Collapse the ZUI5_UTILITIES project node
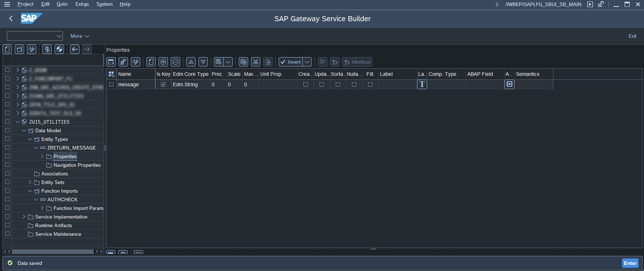 pyautogui.click(x=18, y=122)
